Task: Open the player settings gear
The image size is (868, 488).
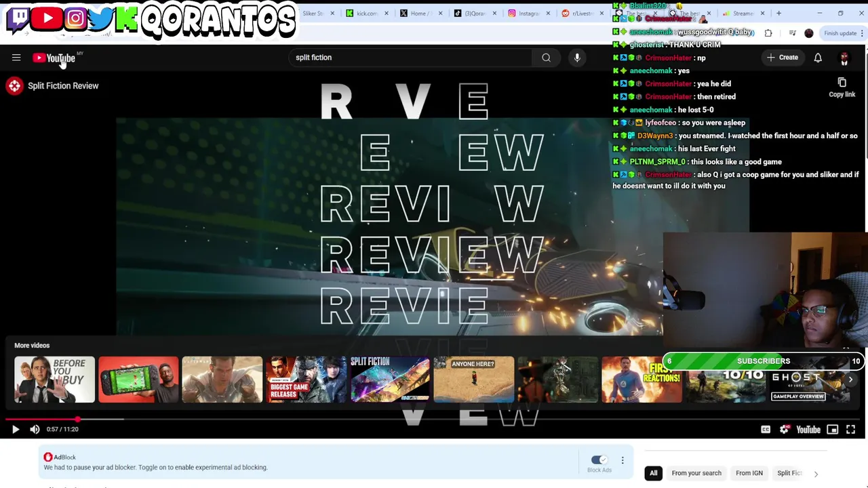Action: pos(785,429)
